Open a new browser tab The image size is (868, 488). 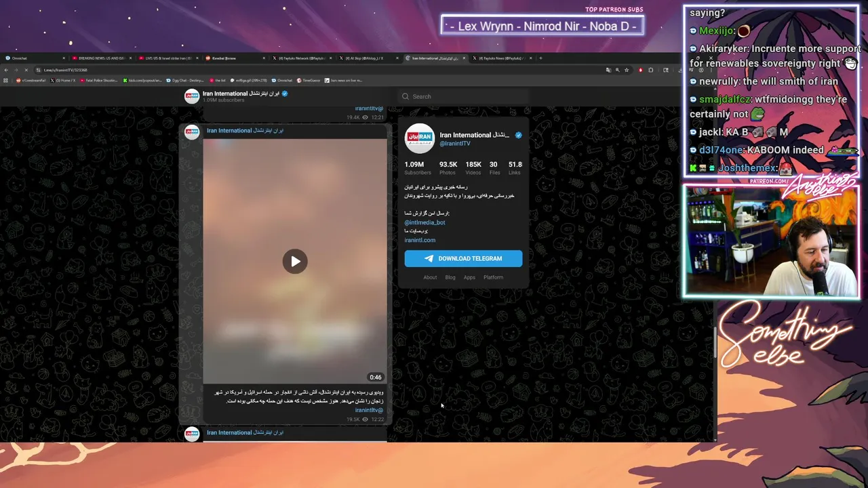(540, 58)
